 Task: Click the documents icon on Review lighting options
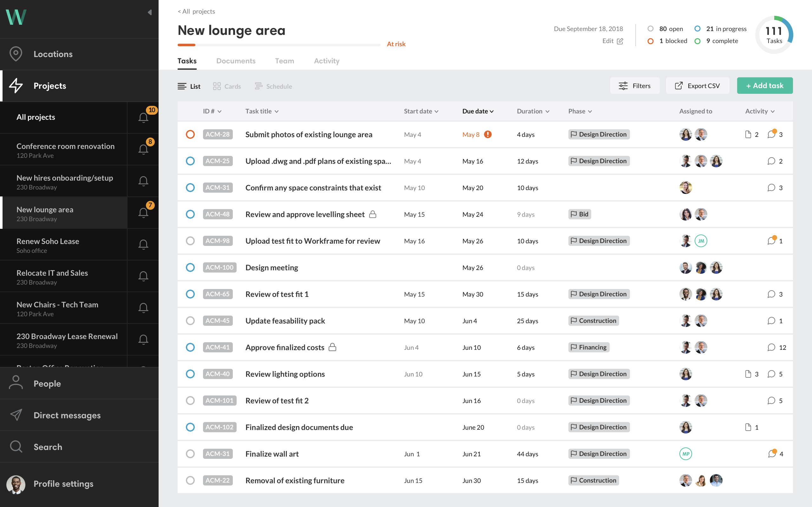[748, 374]
